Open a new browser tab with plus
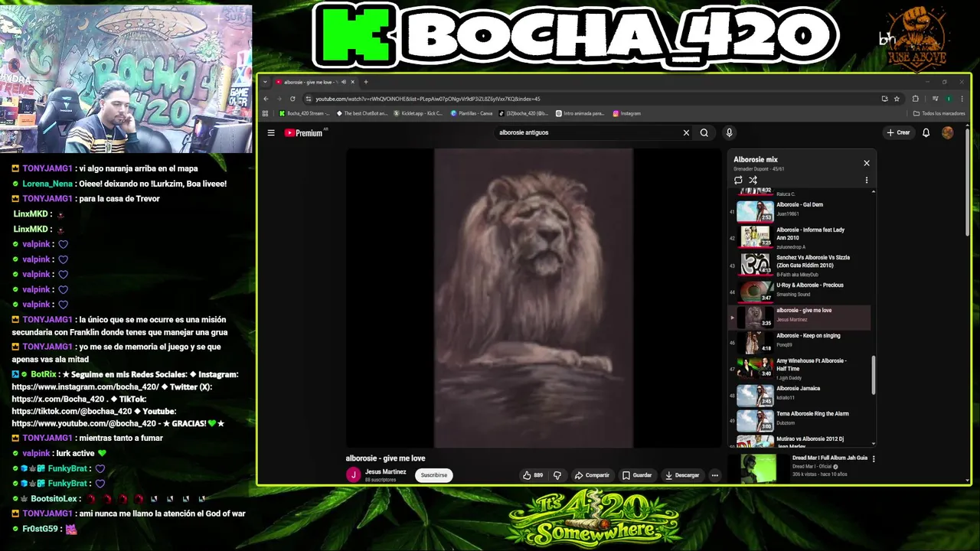The width and height of the screenshot is (980, 551). (x=366, y=82)
